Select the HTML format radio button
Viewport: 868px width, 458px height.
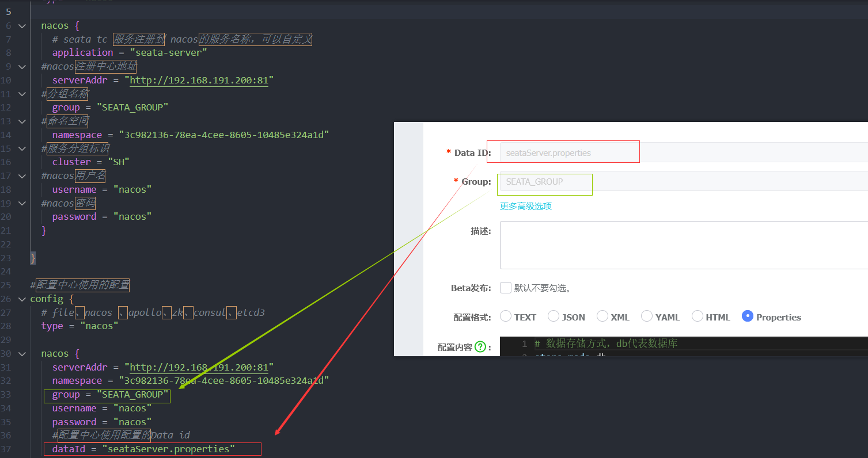[698, 316]
